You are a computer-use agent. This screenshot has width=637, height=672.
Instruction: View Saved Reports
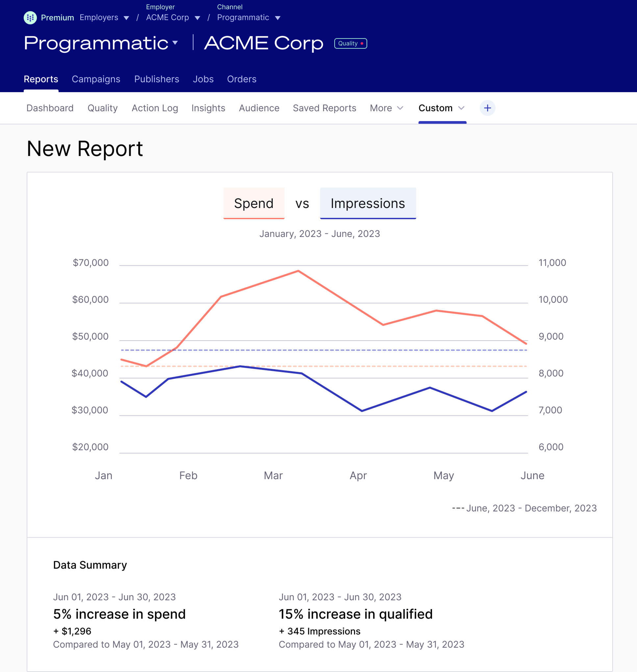click(x=324, y=108)
